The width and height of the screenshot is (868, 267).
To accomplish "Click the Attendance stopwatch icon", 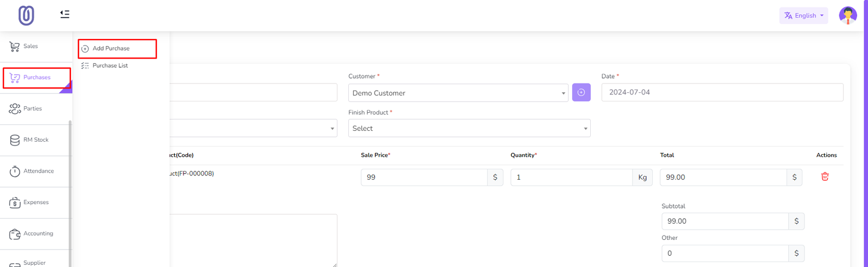I will pos(15,171).
